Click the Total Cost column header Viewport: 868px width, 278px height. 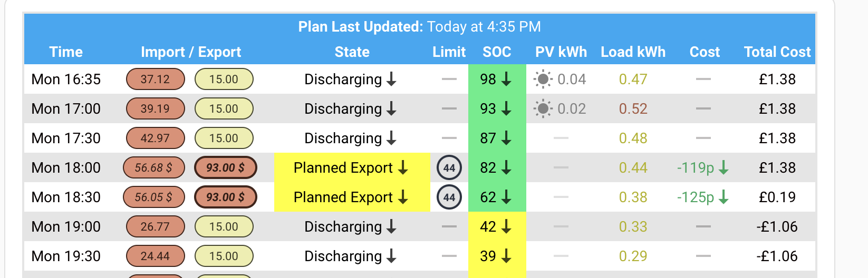pos(777,52)
